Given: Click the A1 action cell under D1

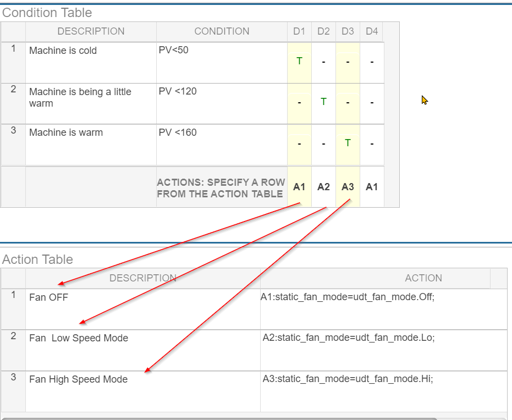Looking at the screenshot, I should tap(299, 187).
